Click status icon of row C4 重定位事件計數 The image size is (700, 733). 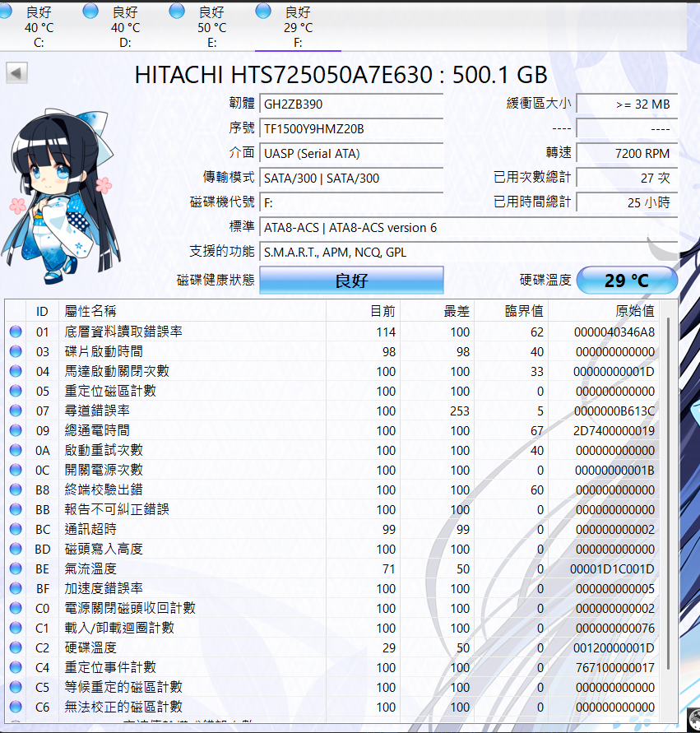pos(16,667)
